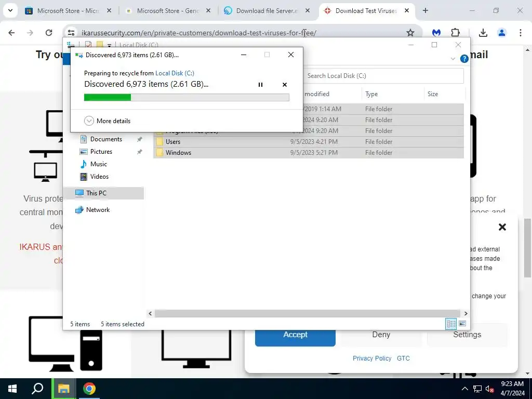Close the Download Test Viruses tab
The height and width of the screenshot is (399, 532).
tap(406, 11)
